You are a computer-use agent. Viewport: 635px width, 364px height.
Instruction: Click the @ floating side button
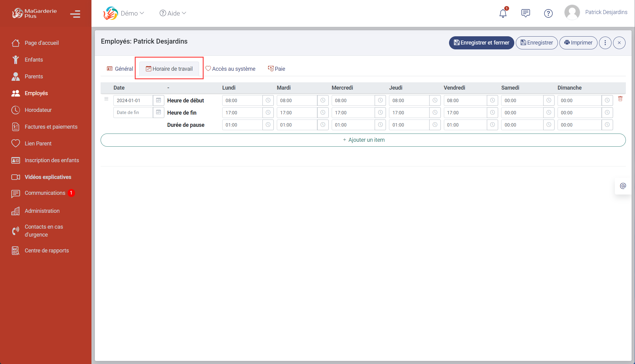pyautogui.click(x=623, y=186)
